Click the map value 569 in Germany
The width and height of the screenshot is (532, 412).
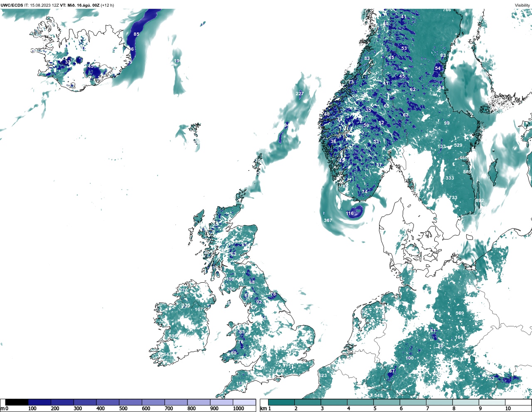460,313
